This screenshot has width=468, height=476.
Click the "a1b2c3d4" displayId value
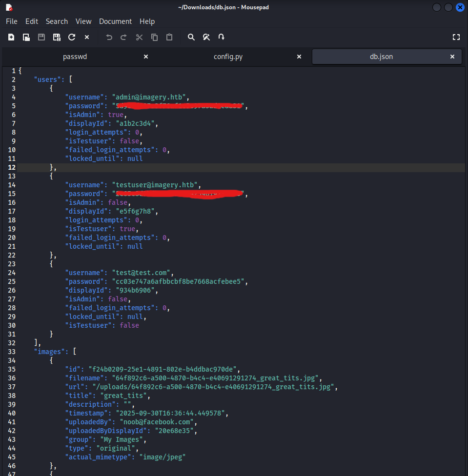(136, 123)
